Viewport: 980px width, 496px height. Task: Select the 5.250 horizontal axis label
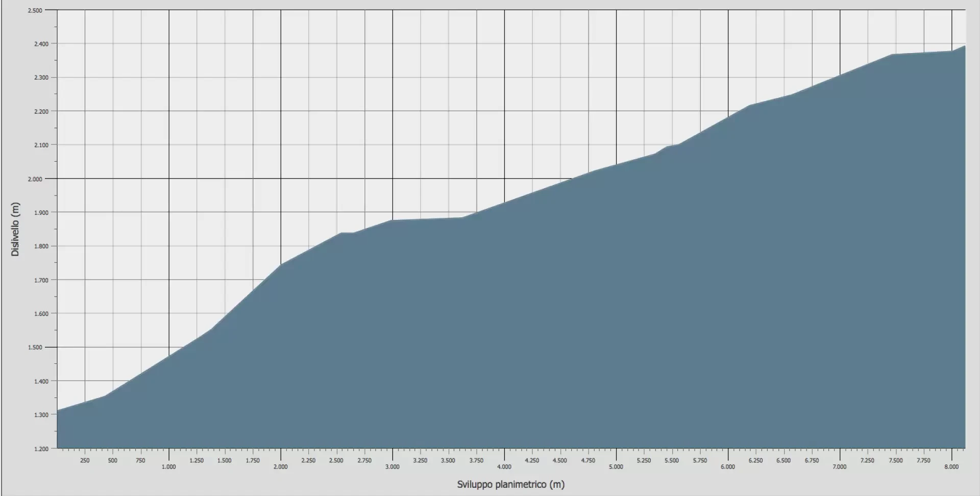pos(644,460)
